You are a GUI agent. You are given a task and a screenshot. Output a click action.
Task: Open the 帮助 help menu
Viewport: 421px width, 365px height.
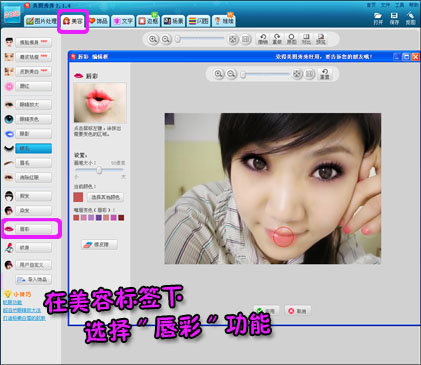(414, 5)
